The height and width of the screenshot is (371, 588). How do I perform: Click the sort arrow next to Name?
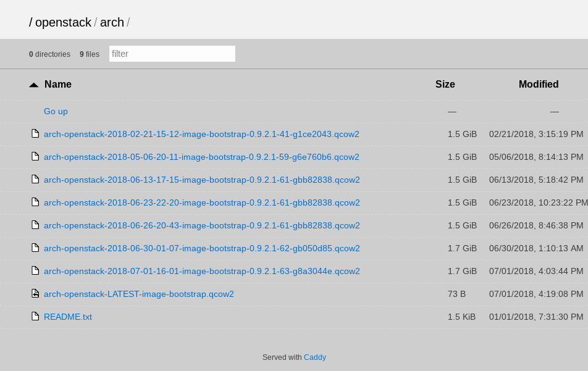coord(34,85)
